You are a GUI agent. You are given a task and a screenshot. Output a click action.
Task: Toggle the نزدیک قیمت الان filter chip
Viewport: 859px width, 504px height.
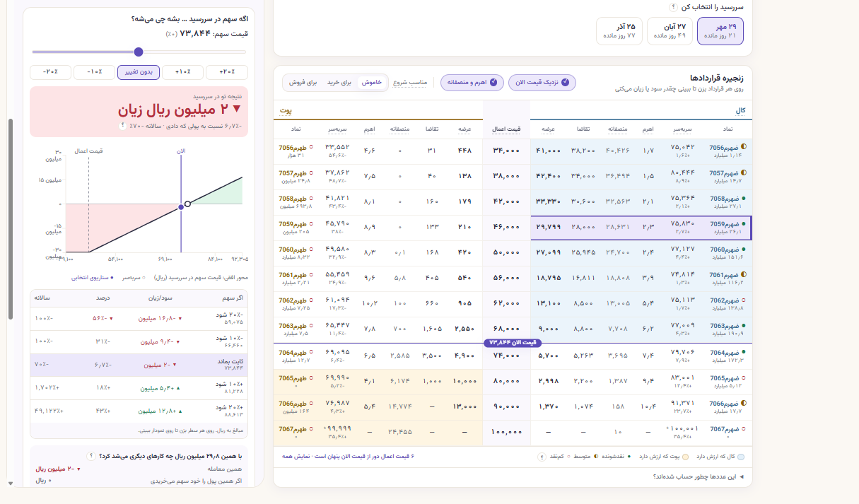coord(542,83)
